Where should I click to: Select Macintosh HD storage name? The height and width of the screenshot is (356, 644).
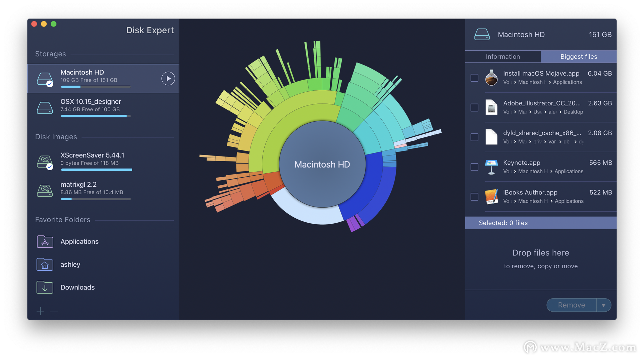pyautogui.click(x=82, y=72)
